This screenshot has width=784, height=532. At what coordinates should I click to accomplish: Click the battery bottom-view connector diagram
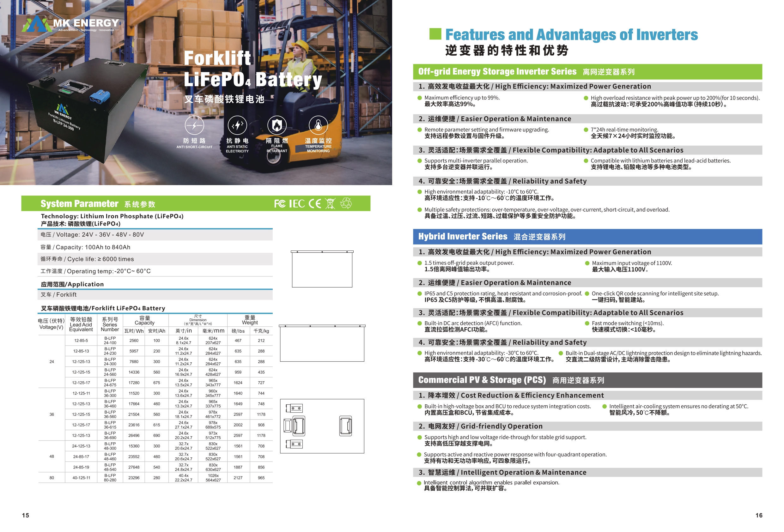click(322, 426)
